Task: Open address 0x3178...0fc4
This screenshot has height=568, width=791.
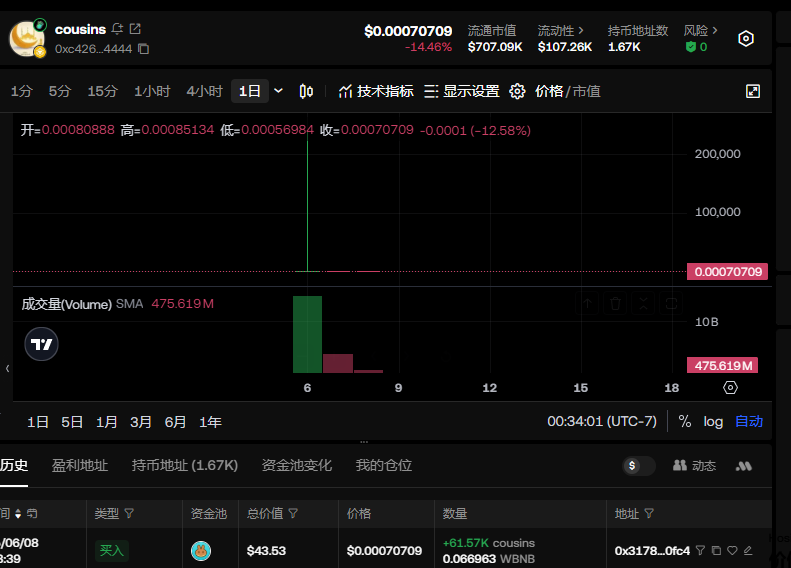Action: click(x=652, y=551)
